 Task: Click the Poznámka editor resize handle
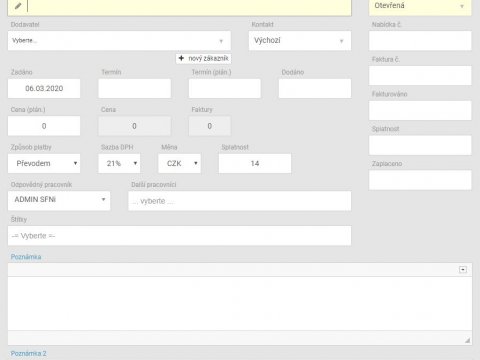tap(467, 340)
